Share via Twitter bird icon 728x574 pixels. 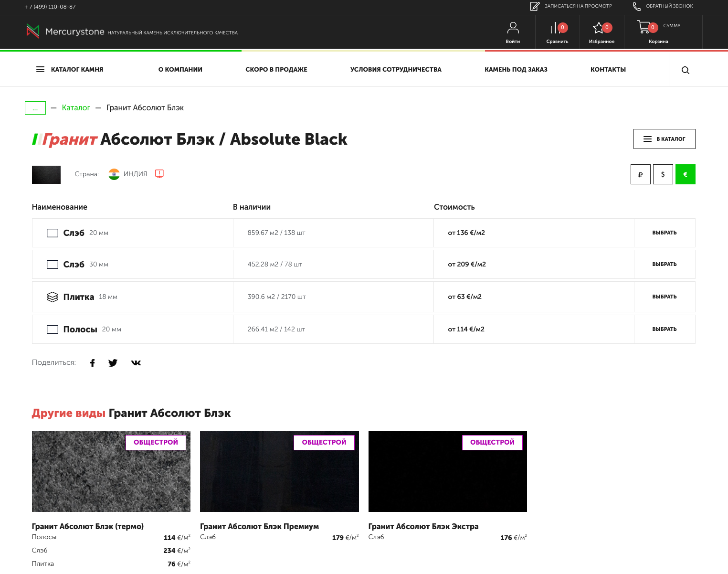pyautogui.click(x=113, y=363)
